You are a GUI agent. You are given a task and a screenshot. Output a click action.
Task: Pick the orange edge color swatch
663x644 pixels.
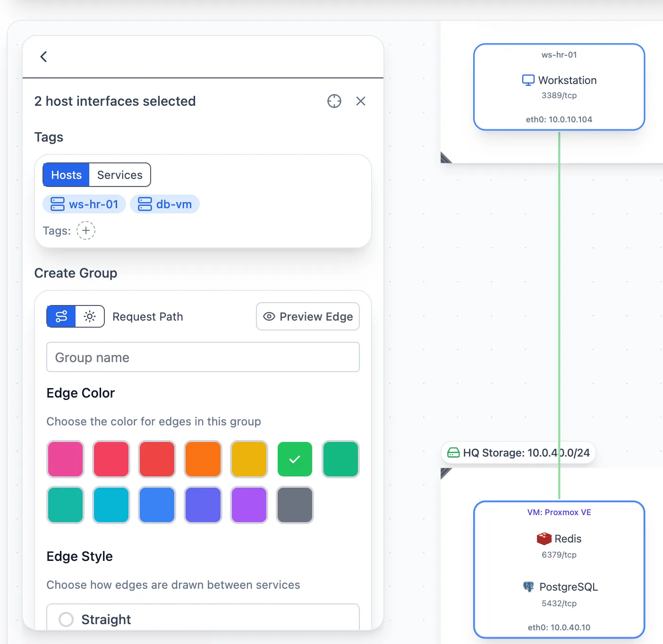pos(203,459)
